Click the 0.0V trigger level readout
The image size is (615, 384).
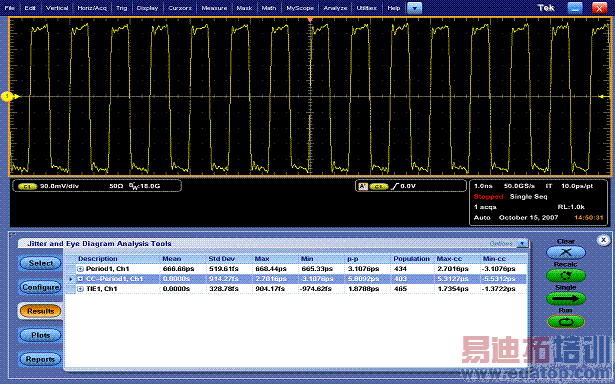point(408,186)
